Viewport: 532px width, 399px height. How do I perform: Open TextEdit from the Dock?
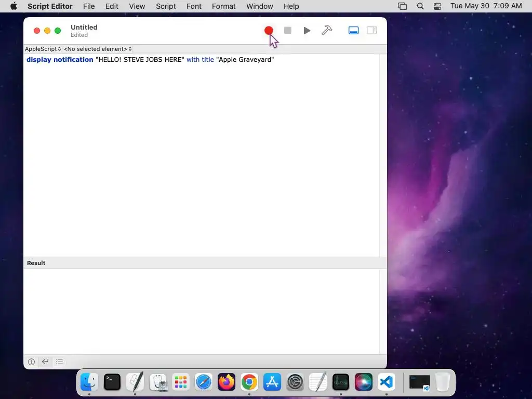pyautogui.click(x=318, y=382)
